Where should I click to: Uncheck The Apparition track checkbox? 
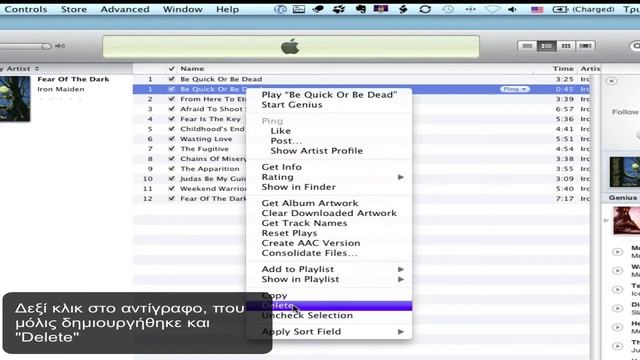coord(171,169)
